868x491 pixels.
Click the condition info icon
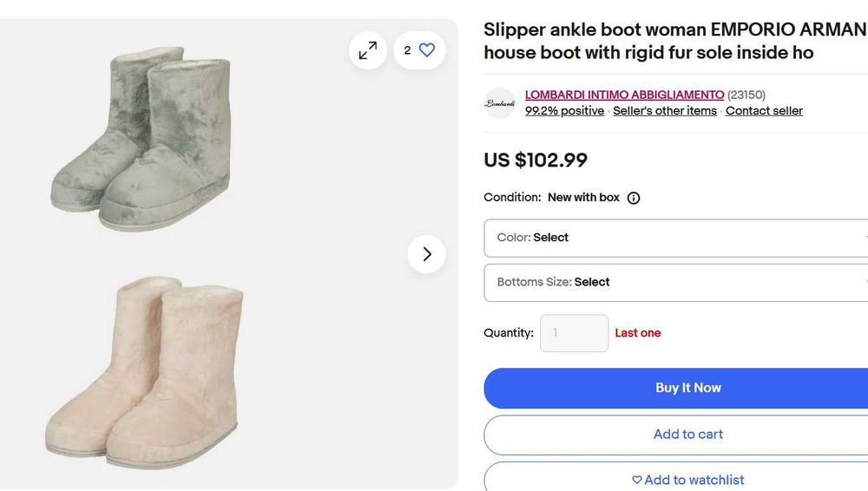pyautogui.click(x=634, y=198)
